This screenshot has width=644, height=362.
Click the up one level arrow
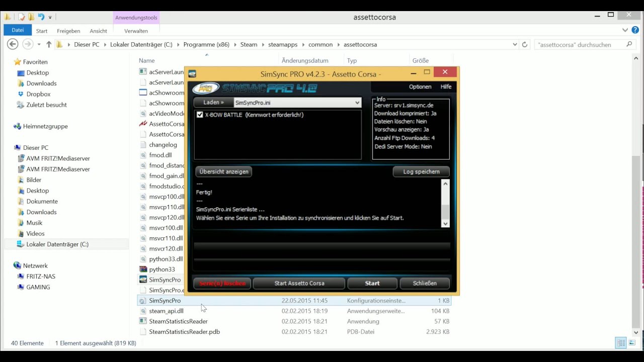(49, 44)
